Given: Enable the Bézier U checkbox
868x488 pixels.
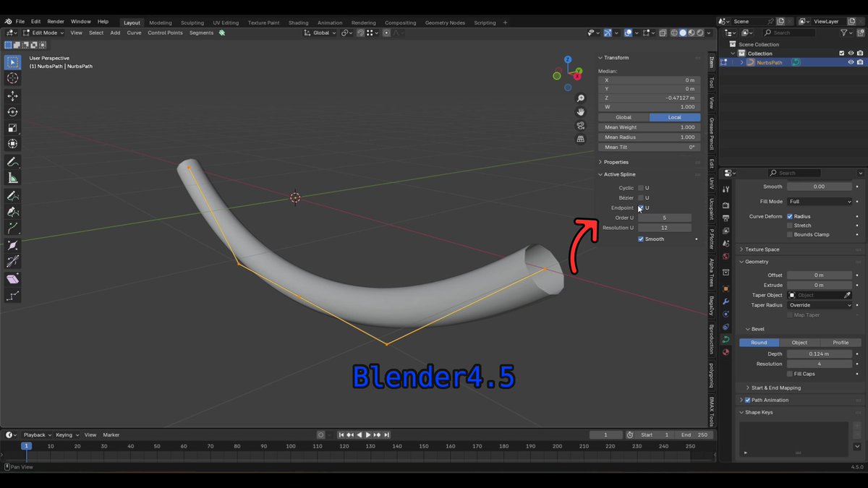Looking at the screenshot, I should click(x=640, y=197).
